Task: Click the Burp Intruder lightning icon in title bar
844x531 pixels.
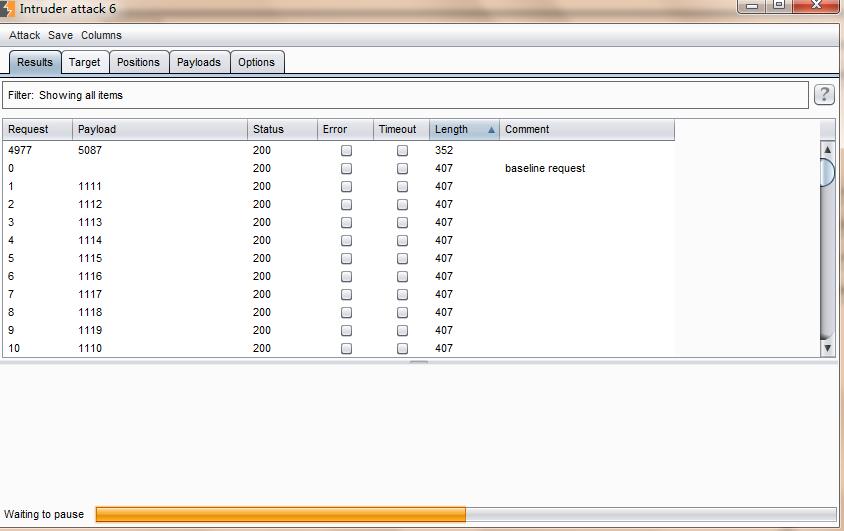Action: coord(7,9)
